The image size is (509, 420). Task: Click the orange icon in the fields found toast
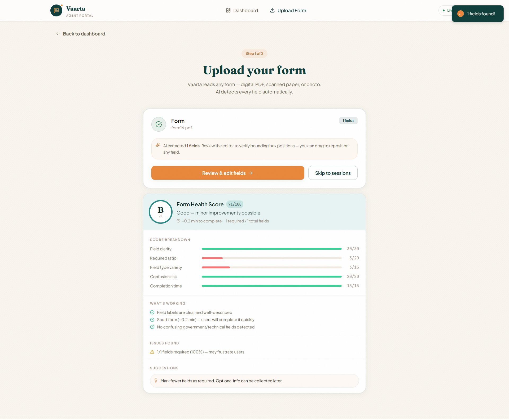460,14
